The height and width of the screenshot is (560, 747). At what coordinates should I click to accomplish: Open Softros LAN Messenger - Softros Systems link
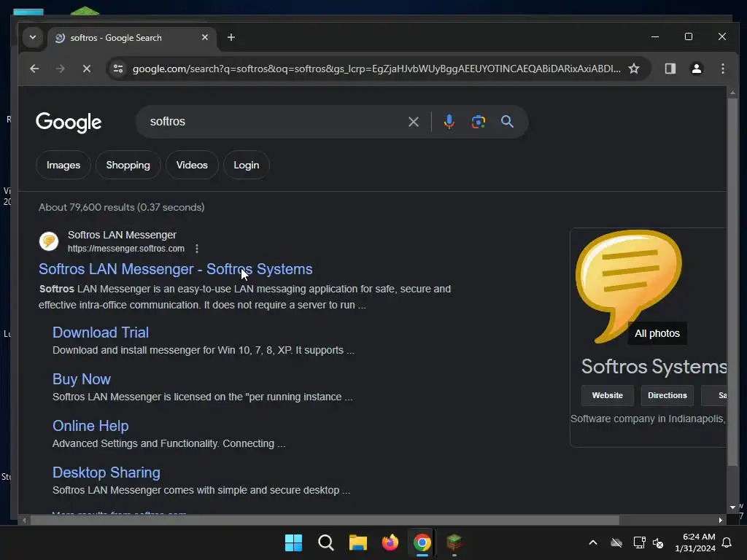point(175,269)
